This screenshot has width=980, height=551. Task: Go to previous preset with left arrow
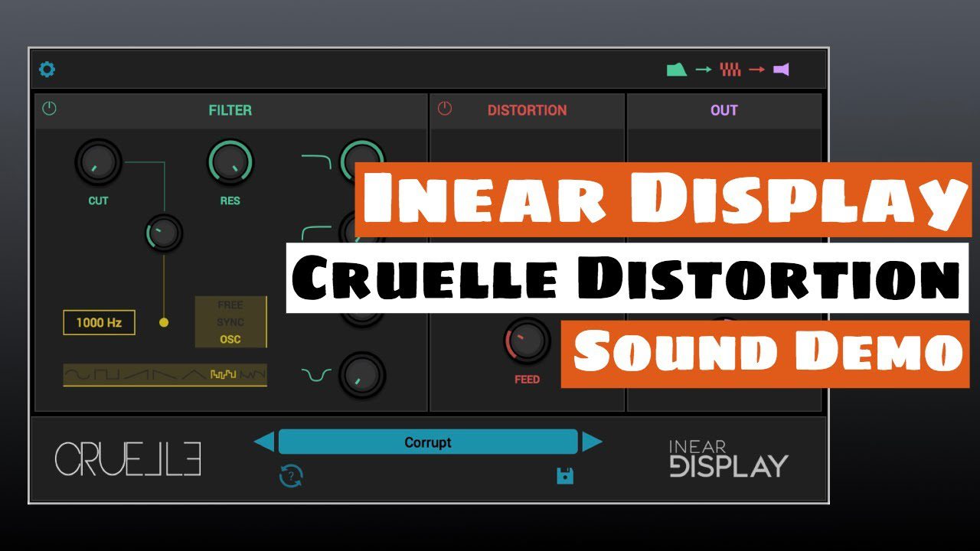tap(264, 442)
